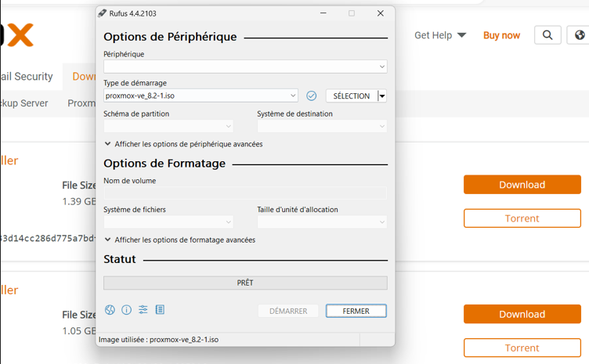This screenshot has width=589, height=364.
Task: Click the globe language icon on website
Action: [579, 35]
